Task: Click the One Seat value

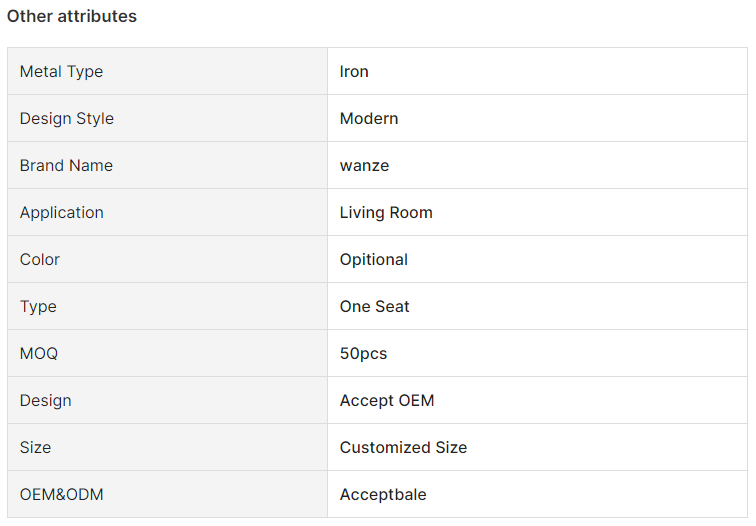Action: (x=374, y=307)
